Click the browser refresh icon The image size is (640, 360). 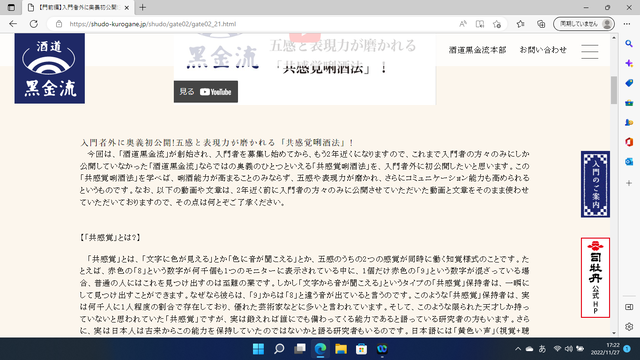[33, 24]
